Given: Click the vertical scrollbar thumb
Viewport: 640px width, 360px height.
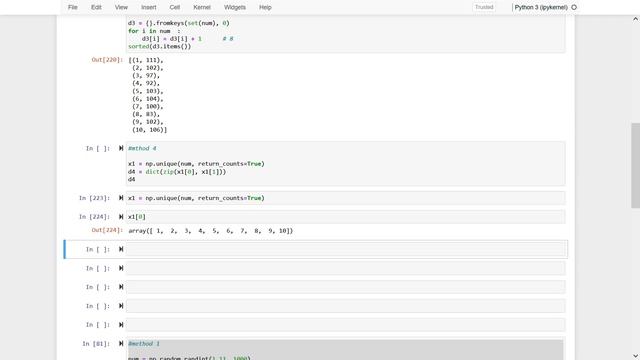Looking at the screenshot, I should (x=635, y=165).
